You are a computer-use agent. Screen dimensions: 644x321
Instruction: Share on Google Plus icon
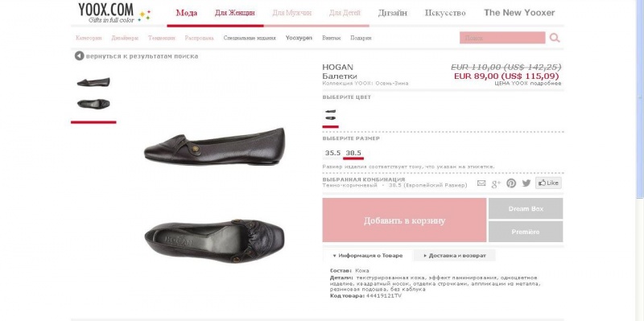pos(496,183)
